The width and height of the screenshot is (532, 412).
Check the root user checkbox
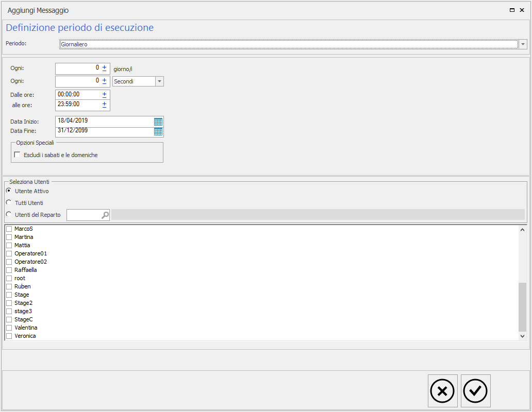9,279
